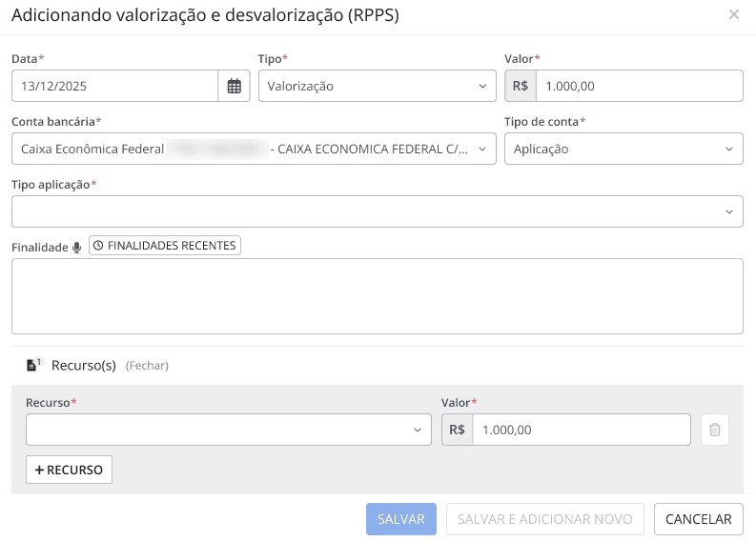Click the CANCELAR button
This screenshot has width=756, height=541.
point(698,519)
